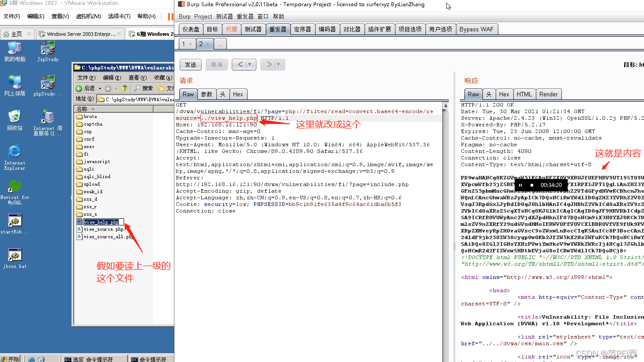
Task: Click the 取消 cancel button
Action: tap(217, 65)
